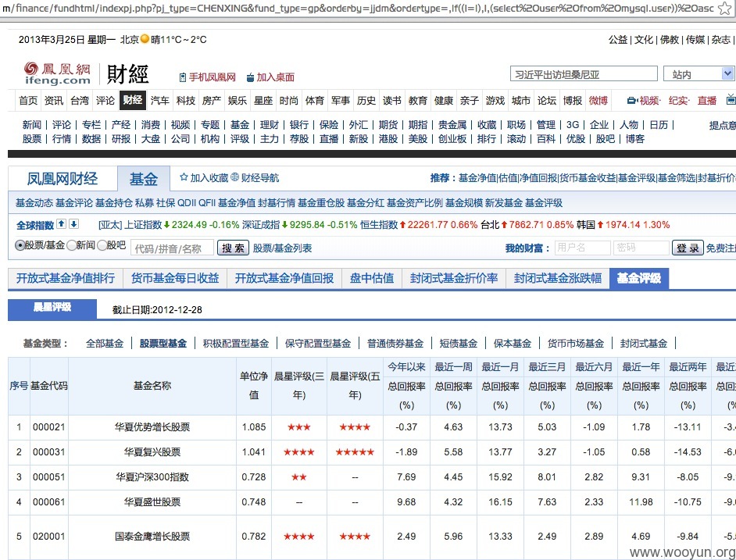Click the 基金名称 column header
736x560 pixels.
(x=152, y=385)
